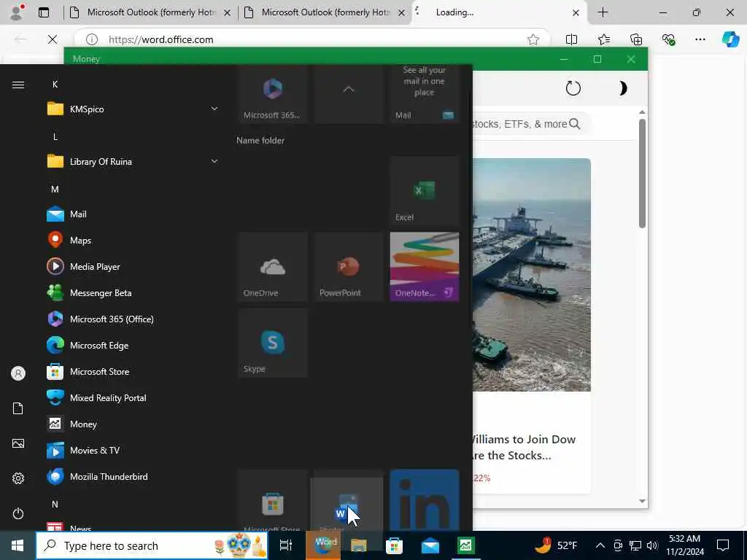Show hidden system tray icons
Screen dimensions: 747x560
600,545
